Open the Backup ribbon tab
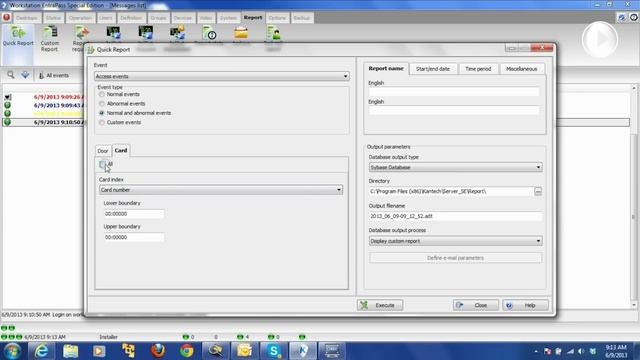The height and width of the screenshot is (360, 640). point(302,18)
